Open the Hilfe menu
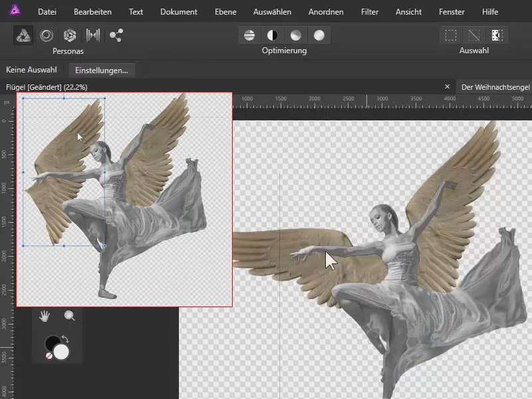This screenshot has width=532, height=399. click(490, 12)
